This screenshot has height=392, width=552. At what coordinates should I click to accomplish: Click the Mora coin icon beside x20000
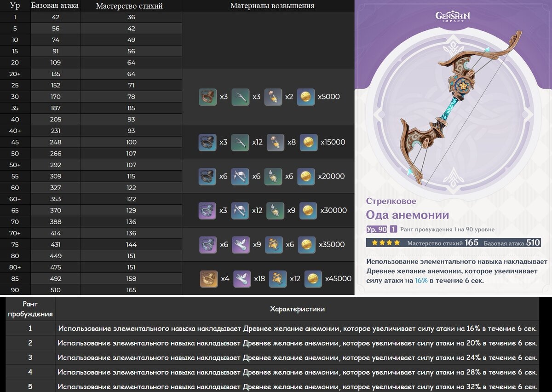click(306, 177)
